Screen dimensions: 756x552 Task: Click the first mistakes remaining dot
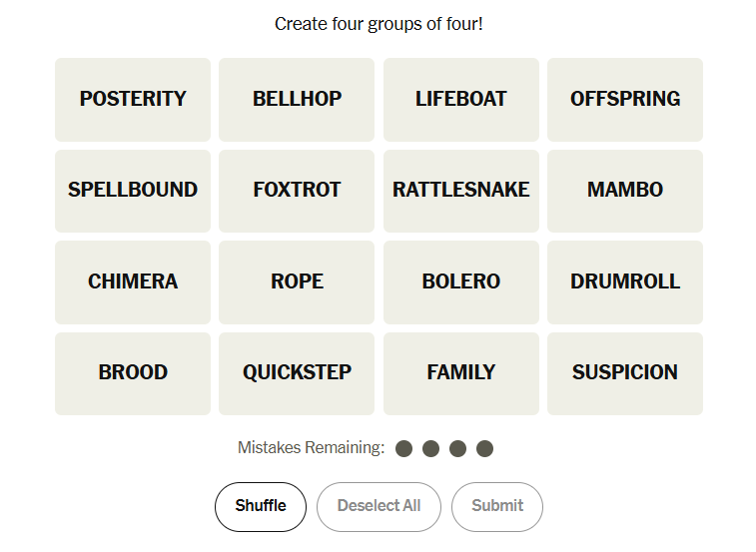tap(403, 448)
